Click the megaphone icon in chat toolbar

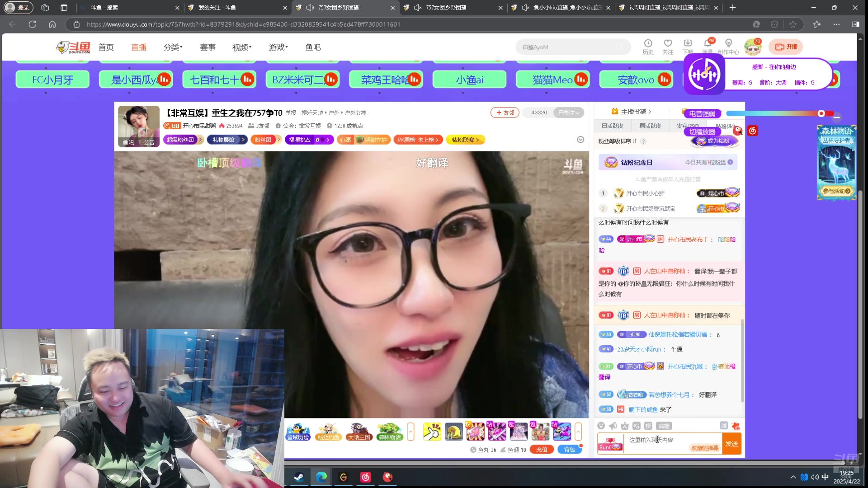coord(613,426)
